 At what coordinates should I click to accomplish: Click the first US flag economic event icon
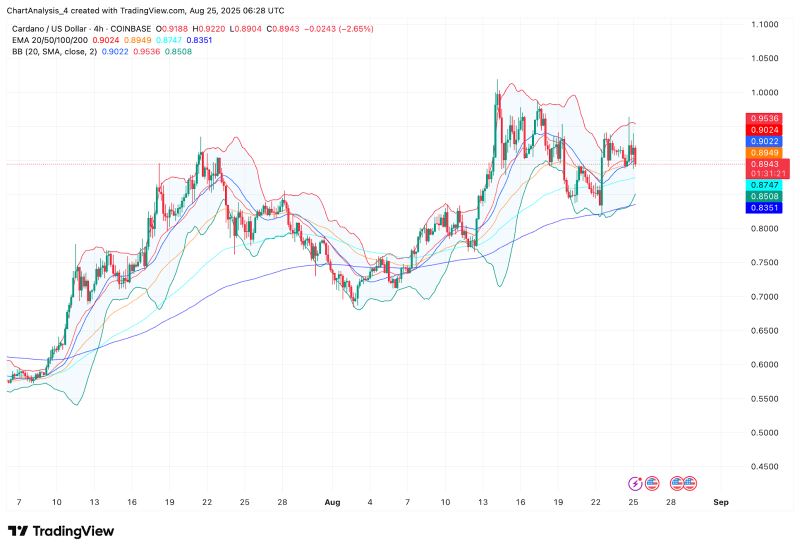(651, 481)
